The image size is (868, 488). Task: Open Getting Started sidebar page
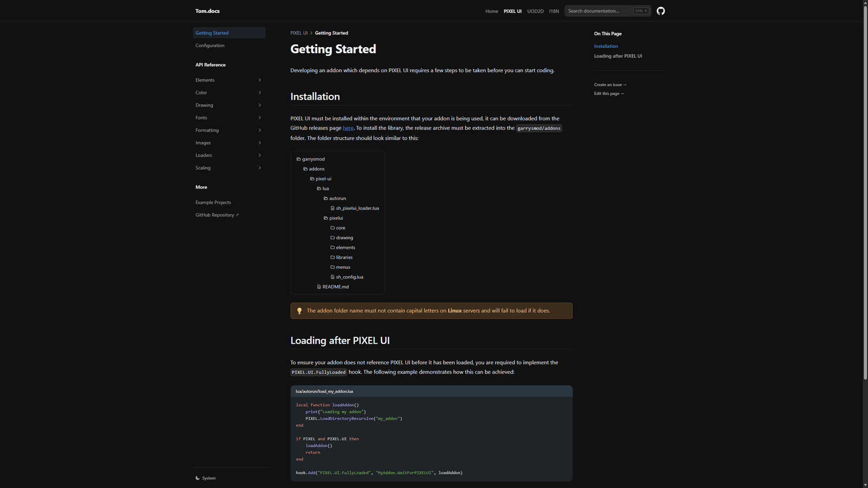pyautogui.click(x=229, y=33)
